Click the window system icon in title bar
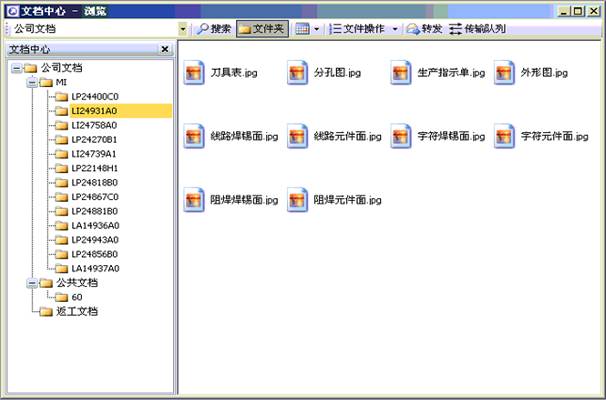This screenshot has height=400, width=606. point(13,11)
